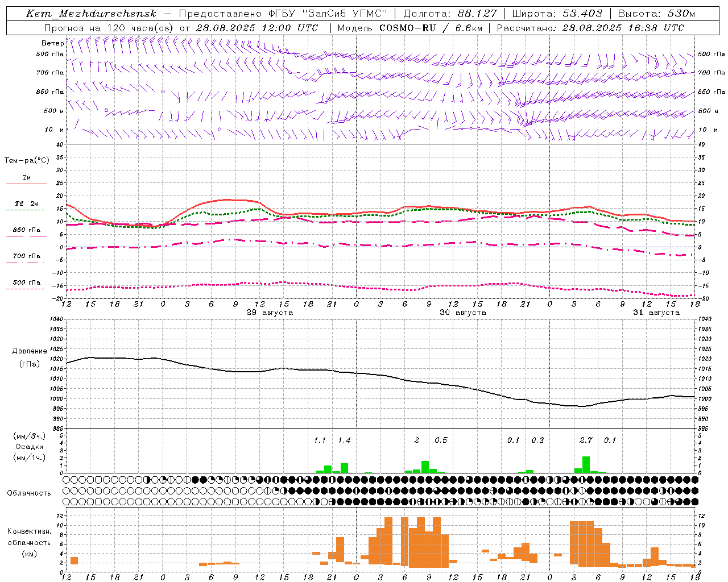728x582 pixels.
Task: Click the "Давление" pressure panel label
Action: pyautogui.click(x=30, y=351)
